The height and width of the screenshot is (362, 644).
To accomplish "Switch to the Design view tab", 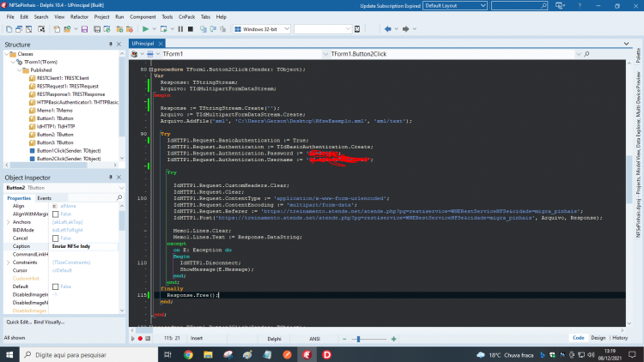I will coord(598,338).
